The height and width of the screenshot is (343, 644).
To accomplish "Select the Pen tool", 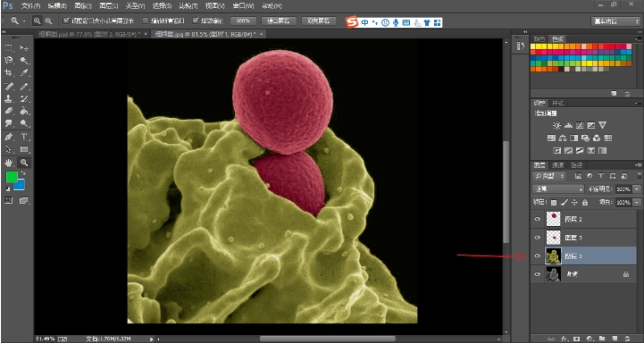I will tap(9, 137).
